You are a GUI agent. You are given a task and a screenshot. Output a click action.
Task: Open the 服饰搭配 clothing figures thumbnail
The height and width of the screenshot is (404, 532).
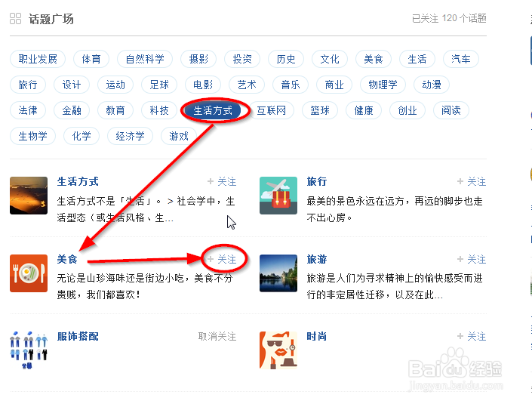tap(29, 350)
